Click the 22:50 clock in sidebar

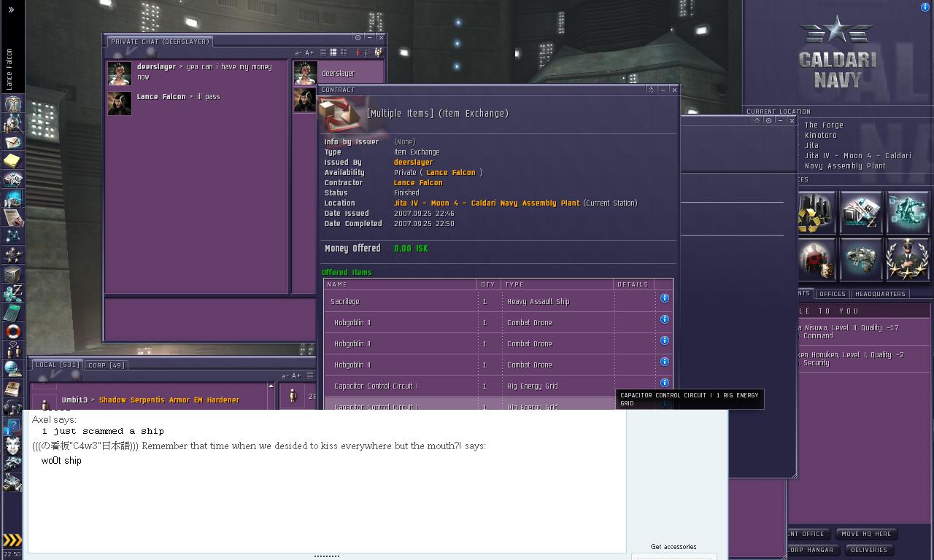pyautogui.click(x=12, y=554)
